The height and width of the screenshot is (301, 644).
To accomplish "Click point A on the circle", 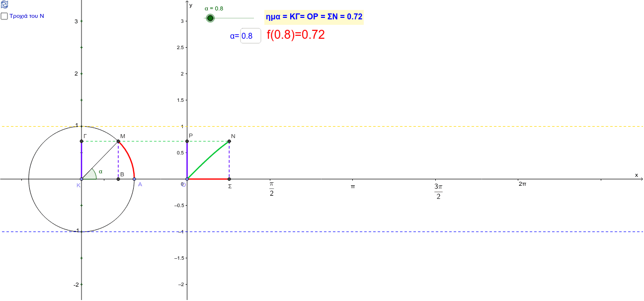I will pos(134,179).
